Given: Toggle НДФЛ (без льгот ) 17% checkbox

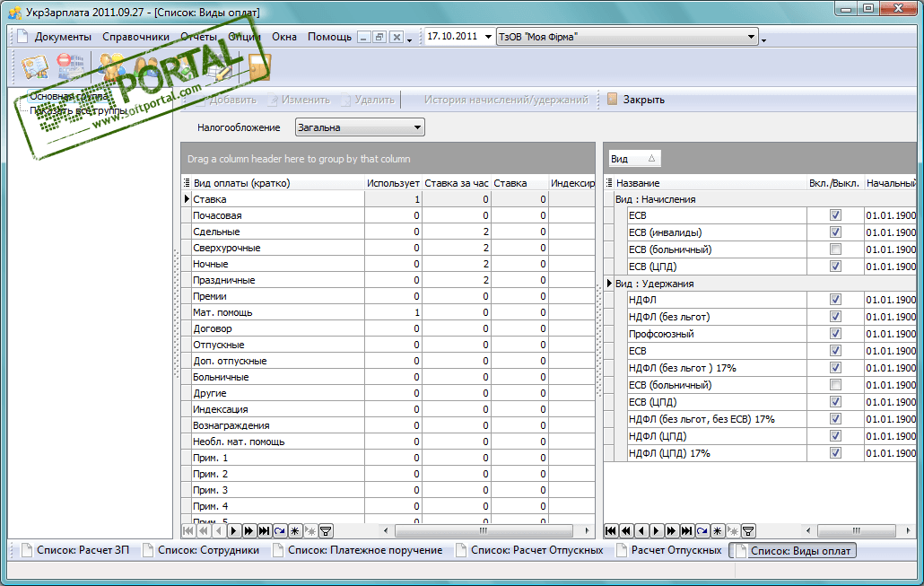Looking at the screenshot, I should coord(835,367).
